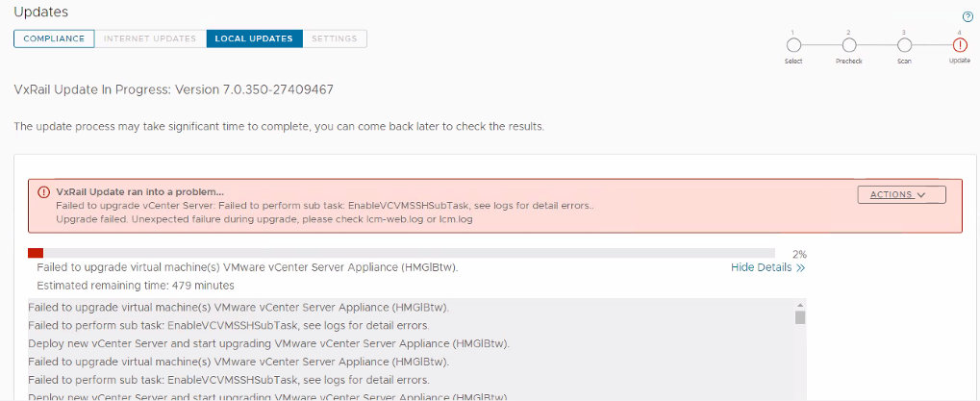Click the first log entry line
980x401 pixels.
point(239,308)
